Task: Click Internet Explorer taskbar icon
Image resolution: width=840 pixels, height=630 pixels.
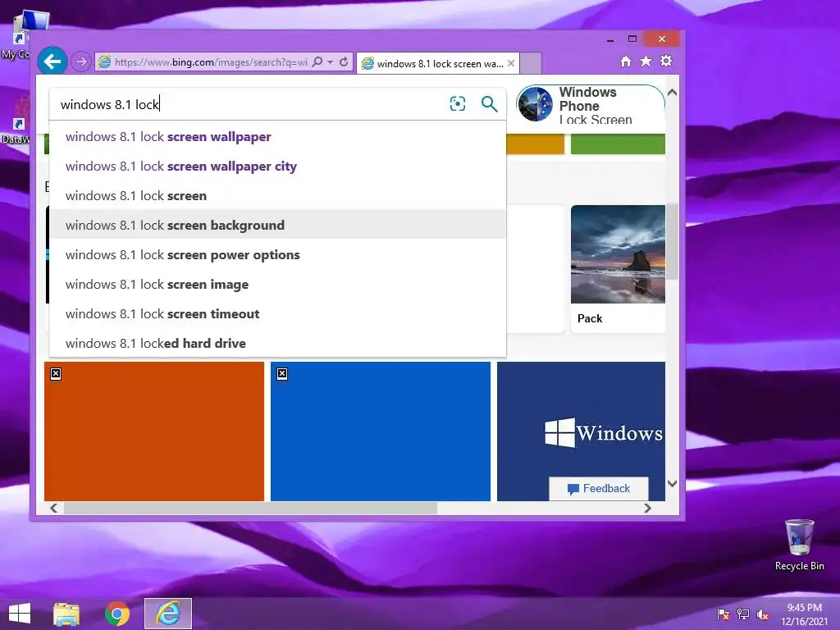Action: (168, 614)
